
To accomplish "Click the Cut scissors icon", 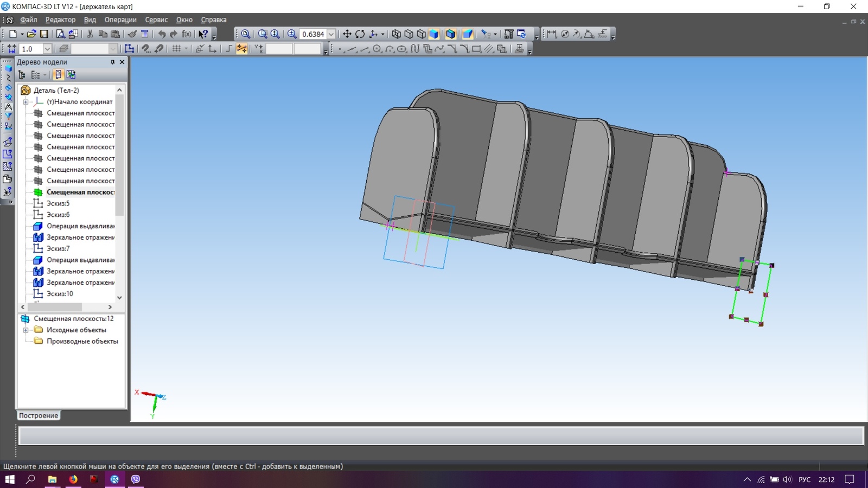I will [90, 34].
